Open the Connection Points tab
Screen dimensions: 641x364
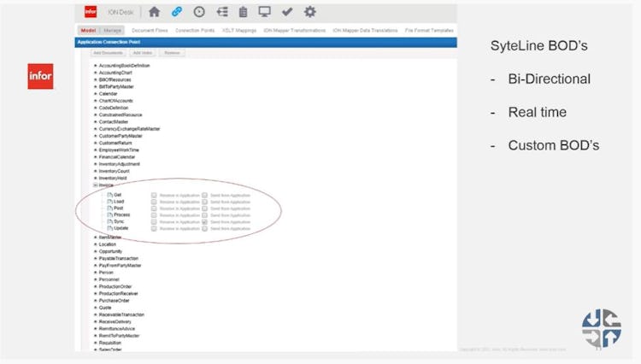coord(195,30)
